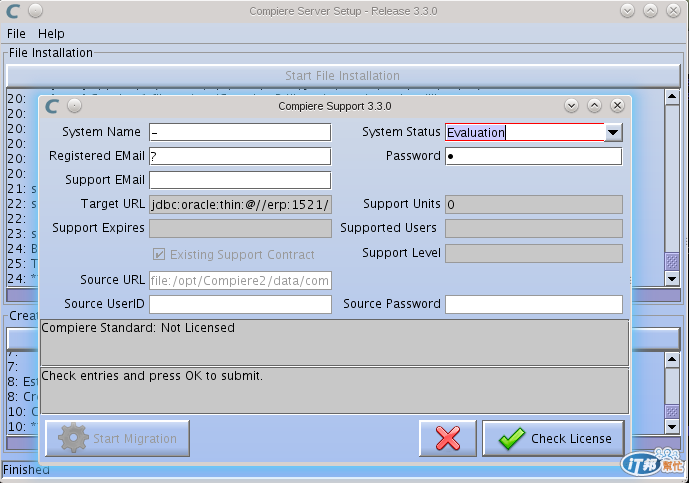Click the Registered EMail input field

(x=240, y=156)
